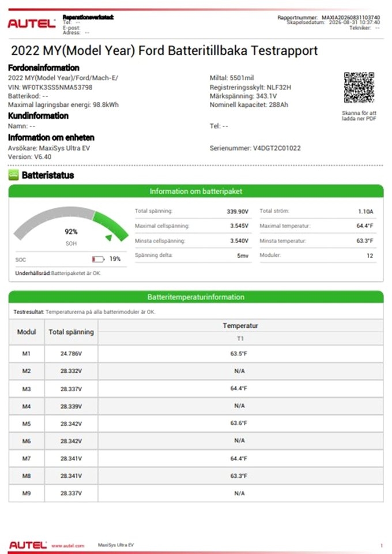Screen dimensions: 392x554
Task: Click the creation date 2026-08-31 10:37:40
Action: coord(355,23)
